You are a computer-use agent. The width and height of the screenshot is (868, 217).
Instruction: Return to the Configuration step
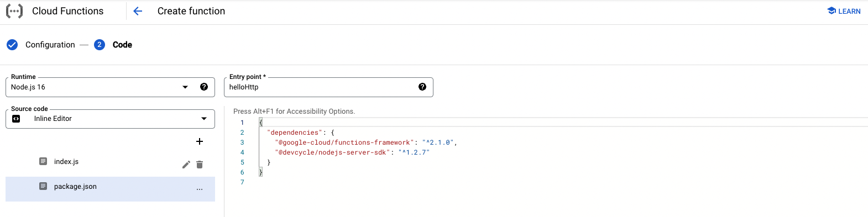tap(50, 45)
